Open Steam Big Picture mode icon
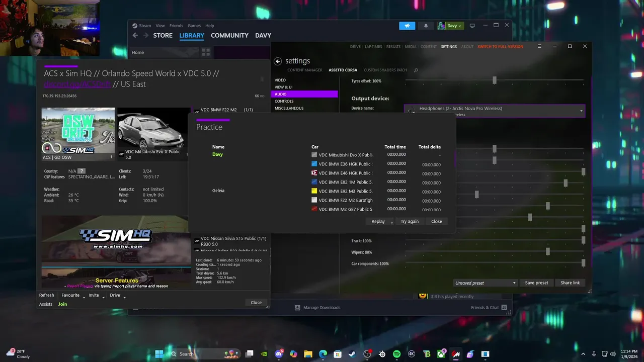Viewport: 644px width, 362px height. (x=472, y=26)
